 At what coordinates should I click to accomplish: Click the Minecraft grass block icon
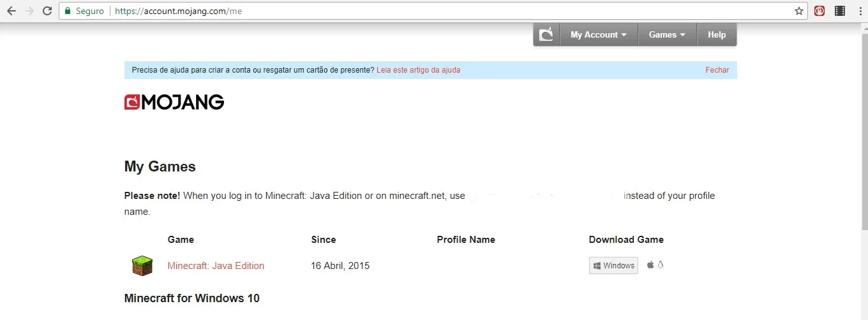coord(142,265)
